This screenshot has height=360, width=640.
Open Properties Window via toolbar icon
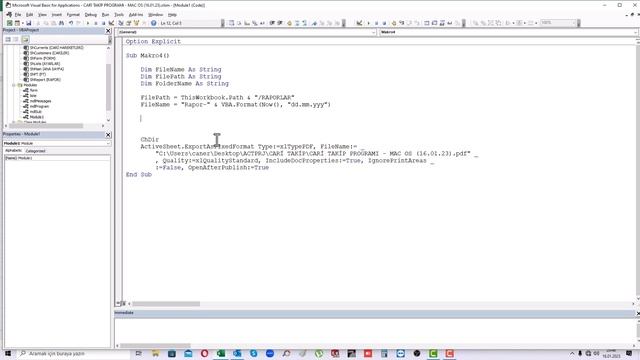tap(129, 23)
